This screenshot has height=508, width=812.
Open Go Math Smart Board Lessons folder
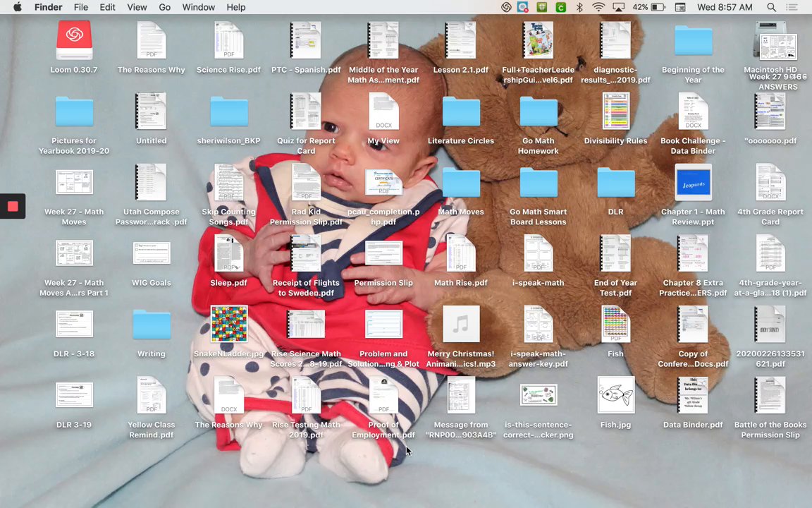point(538,183)
